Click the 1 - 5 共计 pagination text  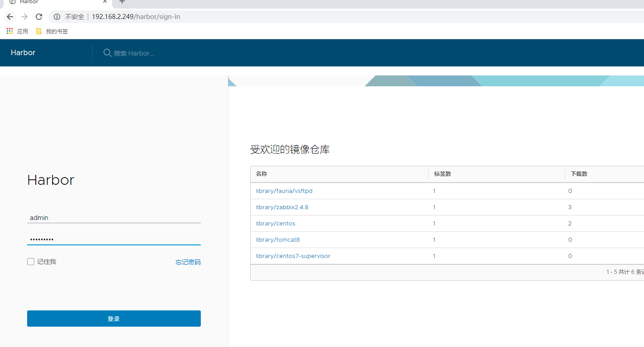tap(625, 272)
